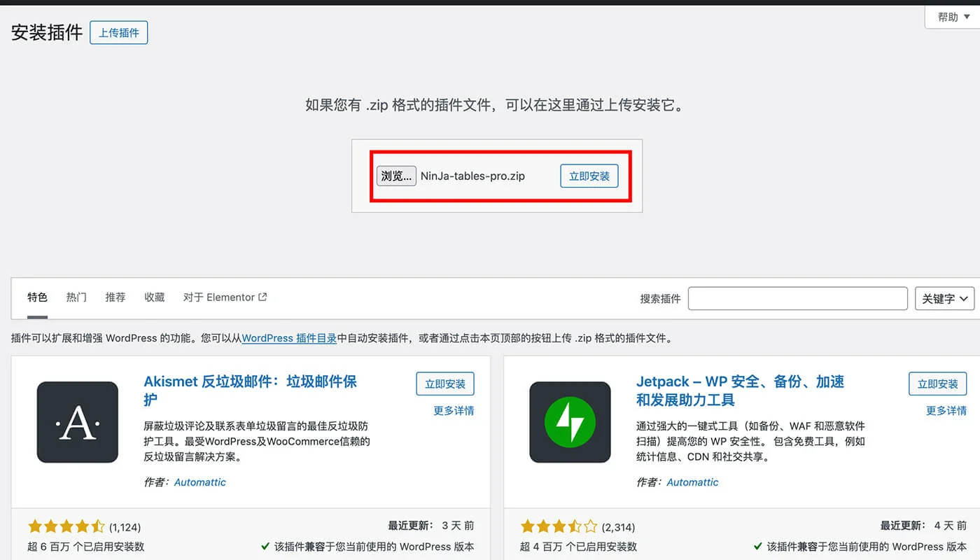The height and width of the screenshot is (560, 980).
Task: Open 更多详情 for Jetpack
Action: click(x=946, y=411)
